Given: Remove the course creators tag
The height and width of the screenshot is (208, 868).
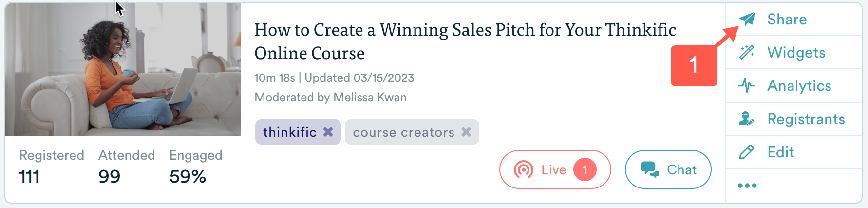Looking at the screenshot, I should 466,132.
